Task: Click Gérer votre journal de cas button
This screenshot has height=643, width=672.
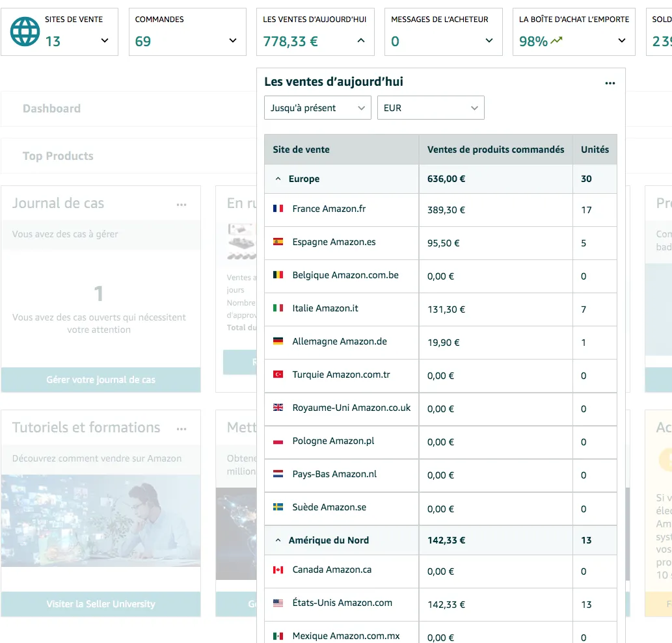Action: tap(101, 380)
